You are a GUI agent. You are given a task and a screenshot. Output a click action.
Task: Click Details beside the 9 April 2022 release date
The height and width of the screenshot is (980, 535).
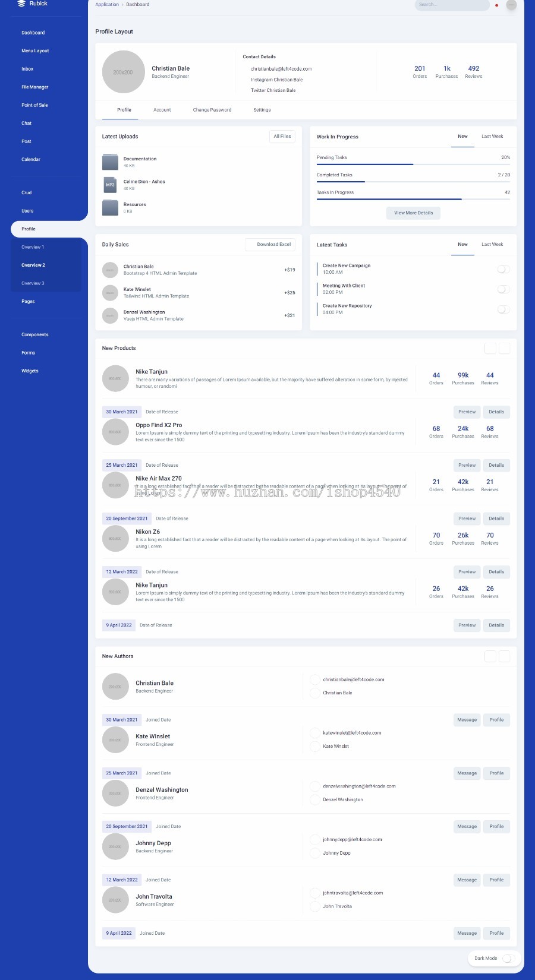point(496,625)
